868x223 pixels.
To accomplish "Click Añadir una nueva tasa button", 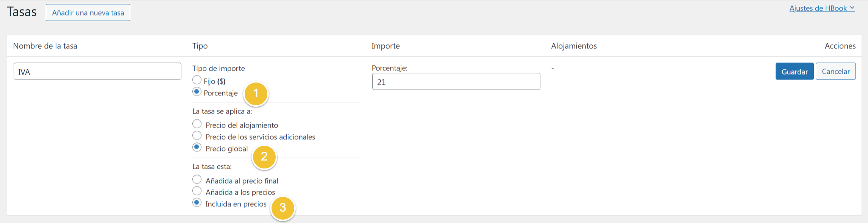I will click(88, 12).
